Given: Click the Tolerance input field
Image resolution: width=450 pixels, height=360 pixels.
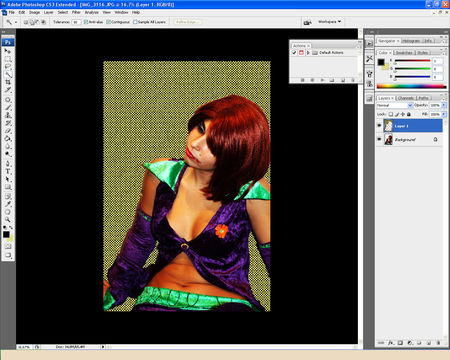Looking at the screenshot, I should (x=76, y=22).
